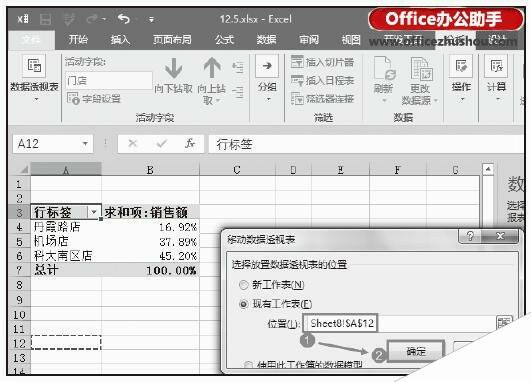Select cell with 16.92%
Image resolution: width=531 pixels, height=382 pixels.
point(150,227)
